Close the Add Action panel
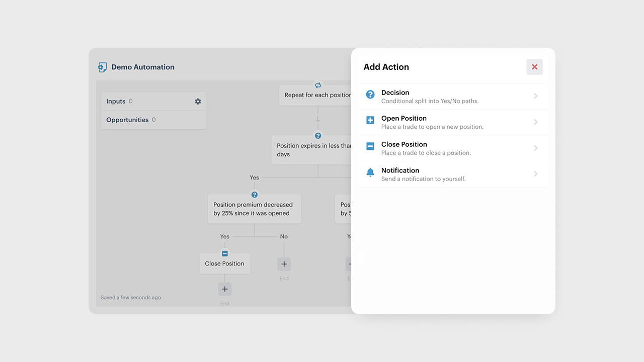The image size is (644, 362). (534, 67)
